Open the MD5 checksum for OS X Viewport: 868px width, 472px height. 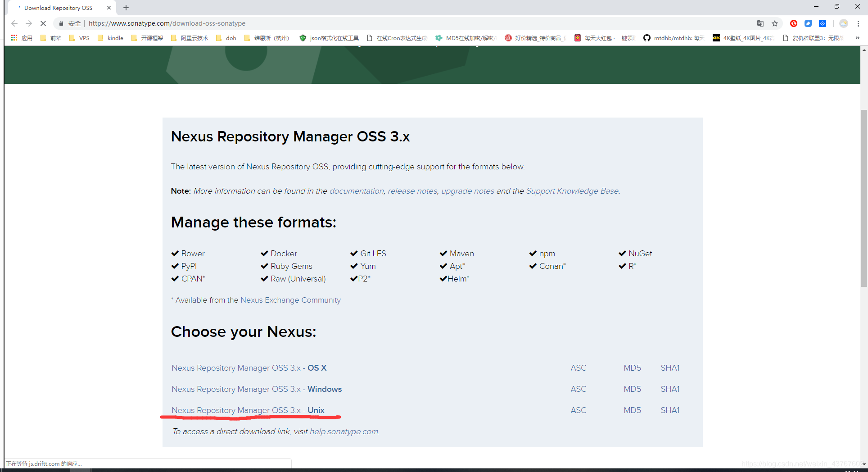[x=632, y=368]
